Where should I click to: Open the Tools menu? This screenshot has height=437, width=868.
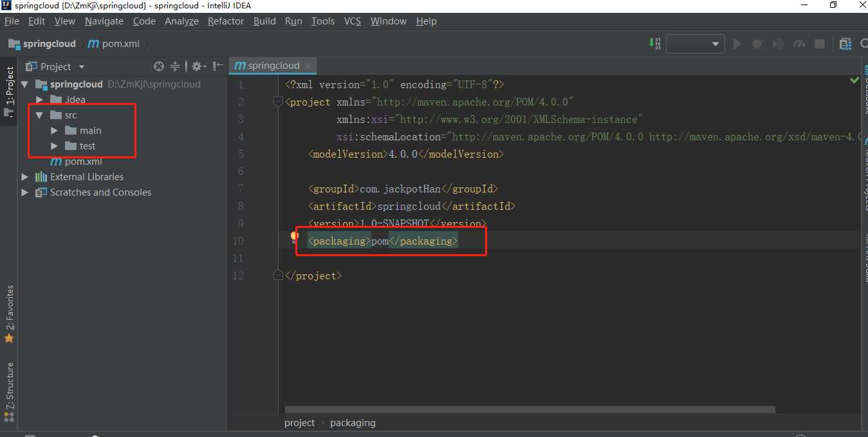click(323, 21)
